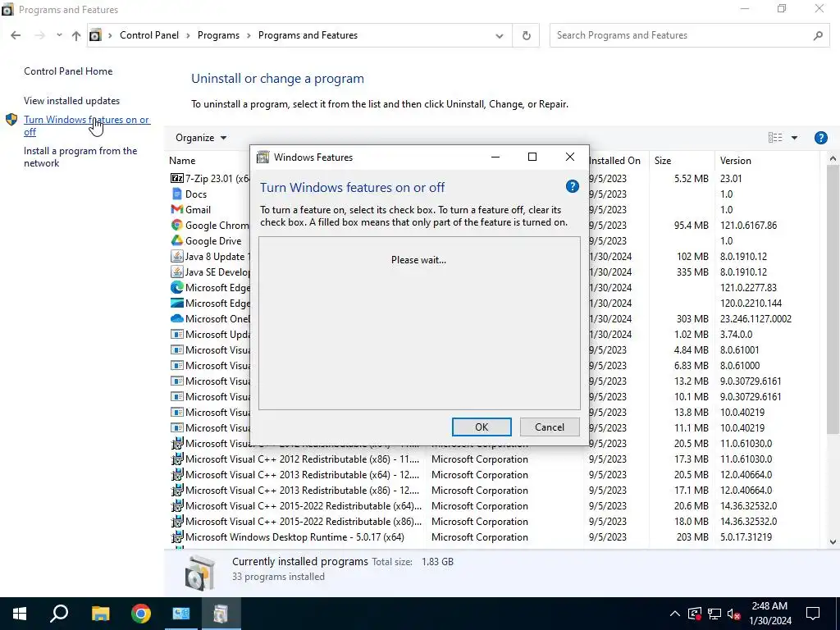The height and width of the screenshot is (630, 840).
Task: Click the change view layout icon
Action: click(x=775, y=138)
